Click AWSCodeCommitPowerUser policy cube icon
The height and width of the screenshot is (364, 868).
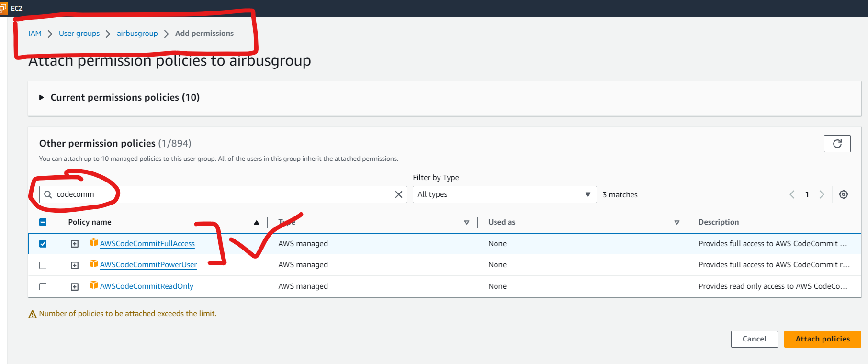93,264
